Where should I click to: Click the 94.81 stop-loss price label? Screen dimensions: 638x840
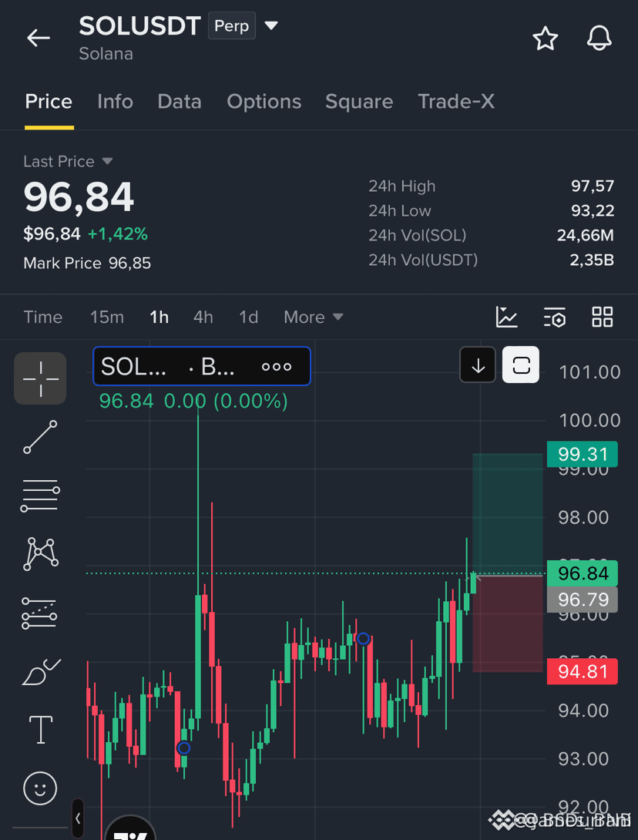click(583, 671)
